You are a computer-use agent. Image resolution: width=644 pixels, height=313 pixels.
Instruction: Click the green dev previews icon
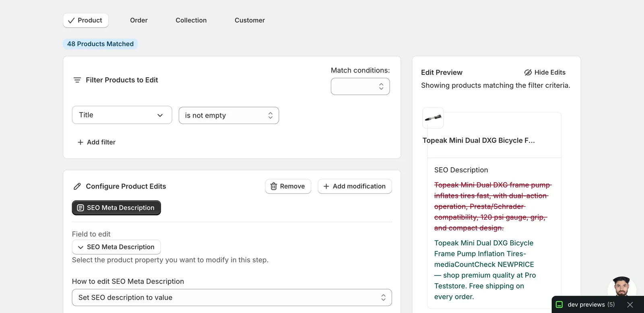[559, 305]
